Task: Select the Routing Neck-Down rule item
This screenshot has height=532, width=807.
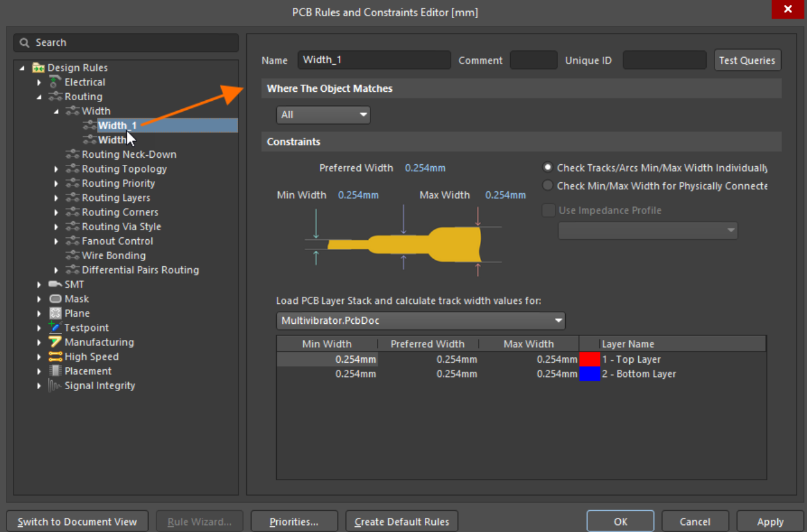Action: pyautogui.click(x=129, y=154)
